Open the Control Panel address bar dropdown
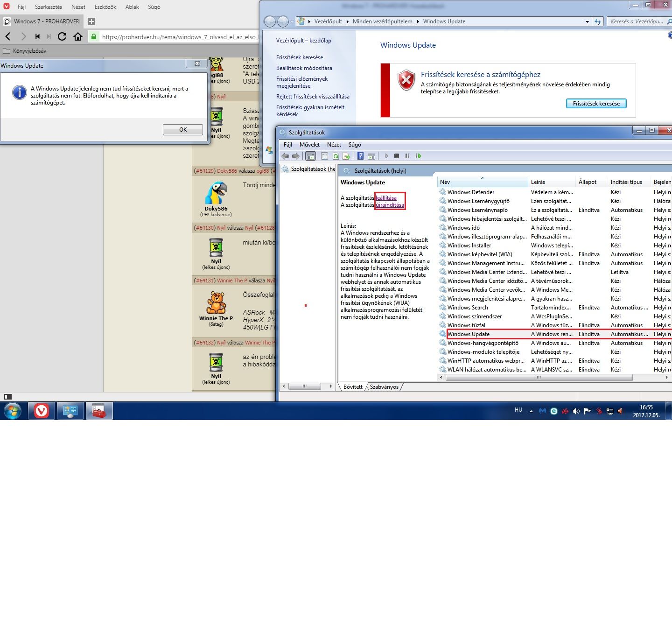This screenshot has height=632, width=672. [587, 21]
